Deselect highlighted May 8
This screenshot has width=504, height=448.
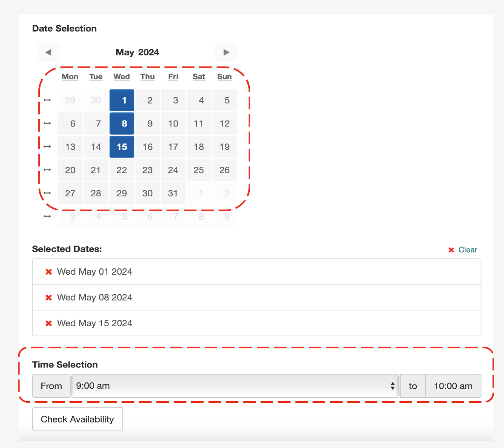click(x=122, y=123)
